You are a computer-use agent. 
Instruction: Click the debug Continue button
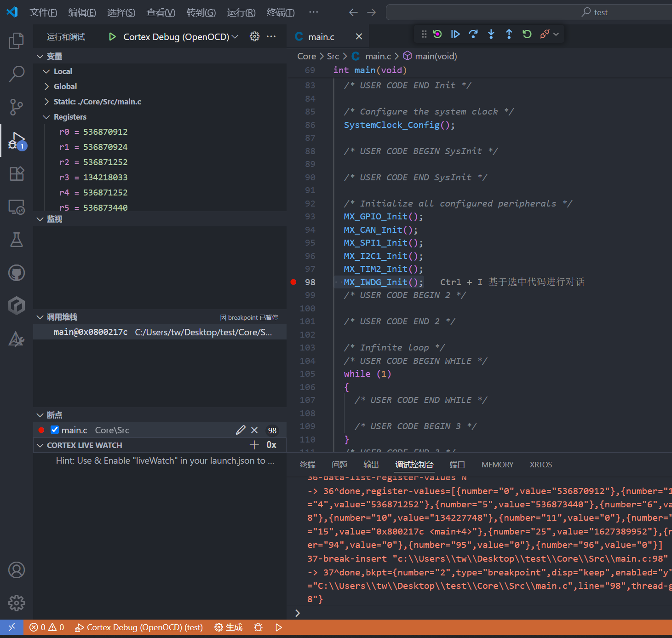click(x=455, y=34)
